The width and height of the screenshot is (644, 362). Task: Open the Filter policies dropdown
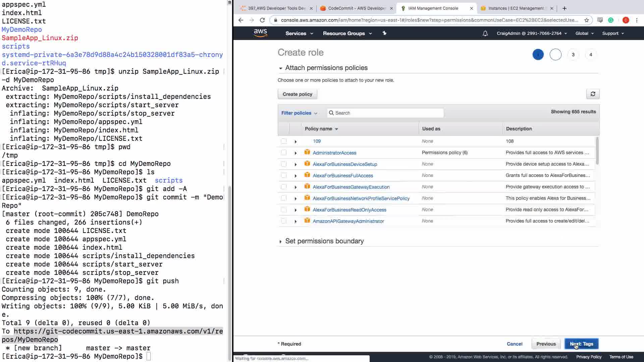point(299,113)
